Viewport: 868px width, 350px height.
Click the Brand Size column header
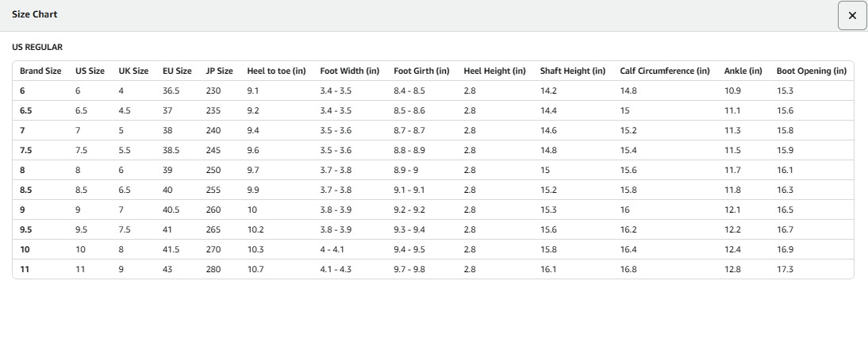tap(40, 71)
